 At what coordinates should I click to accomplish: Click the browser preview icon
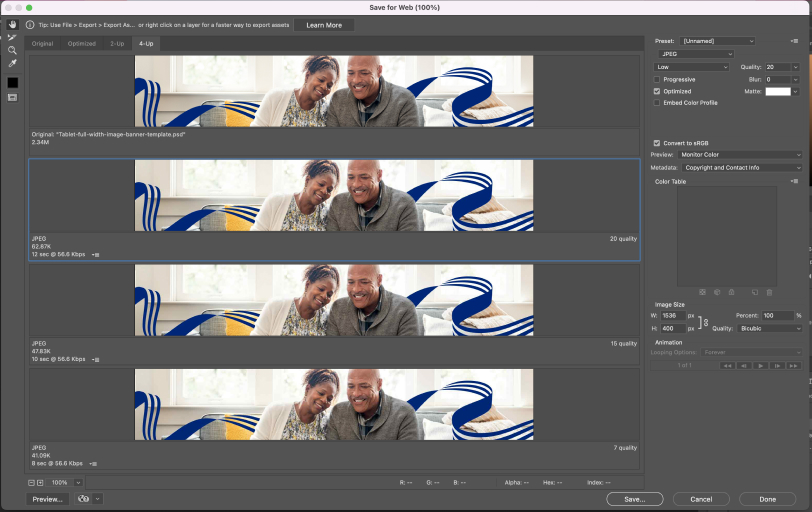[x=83, y=499]
